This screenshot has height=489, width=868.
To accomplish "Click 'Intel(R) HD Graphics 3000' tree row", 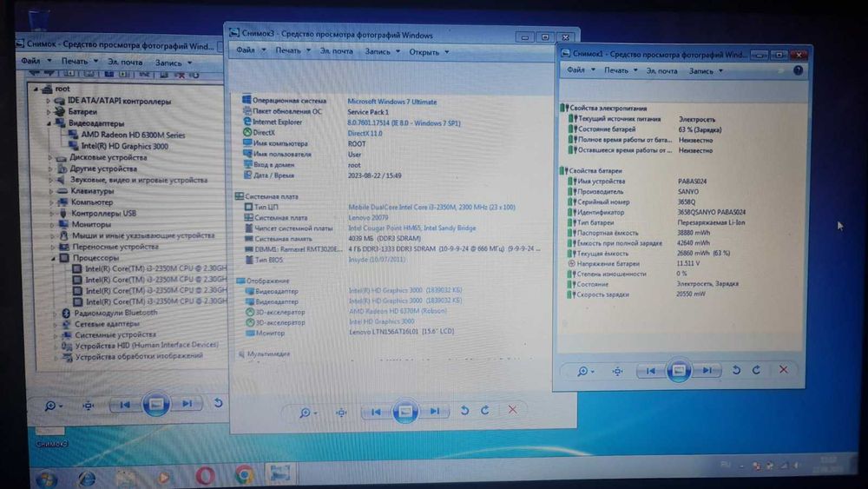I will tap(118, 146).
